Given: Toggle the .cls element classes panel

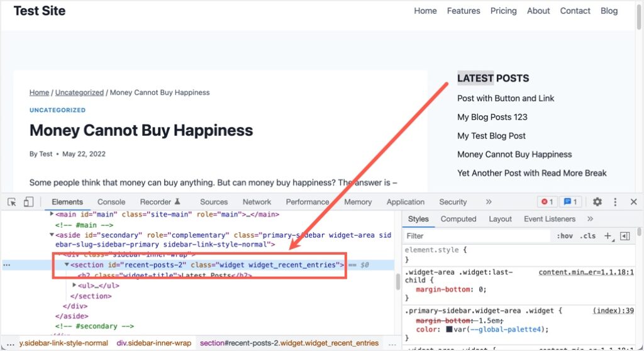Looking at the screenshot, I should [x=589, y=236].
